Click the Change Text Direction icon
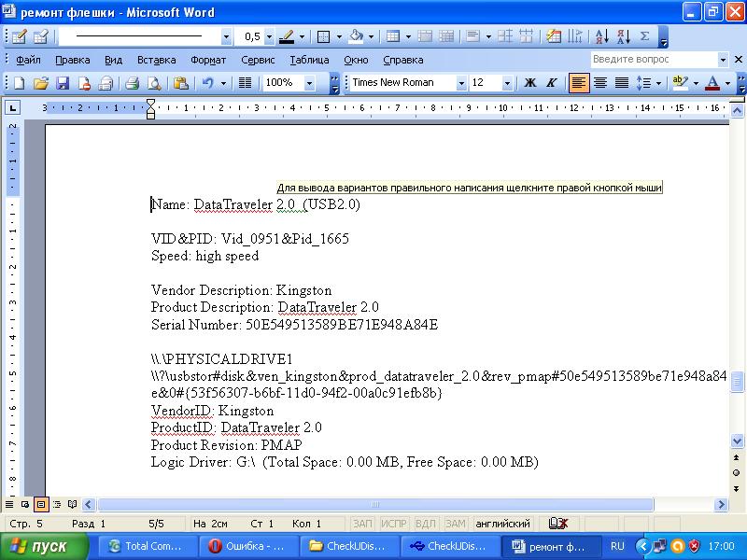This screenshot has width=747, height=560. (575, 36)
